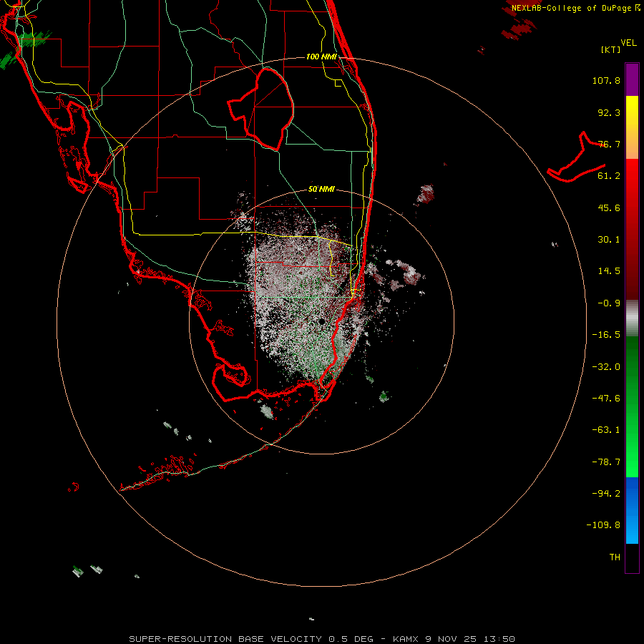Viewport: 644px width, 644px height.
Task: Select the -109.8 scale value
Action: click(x=603, y=525)
